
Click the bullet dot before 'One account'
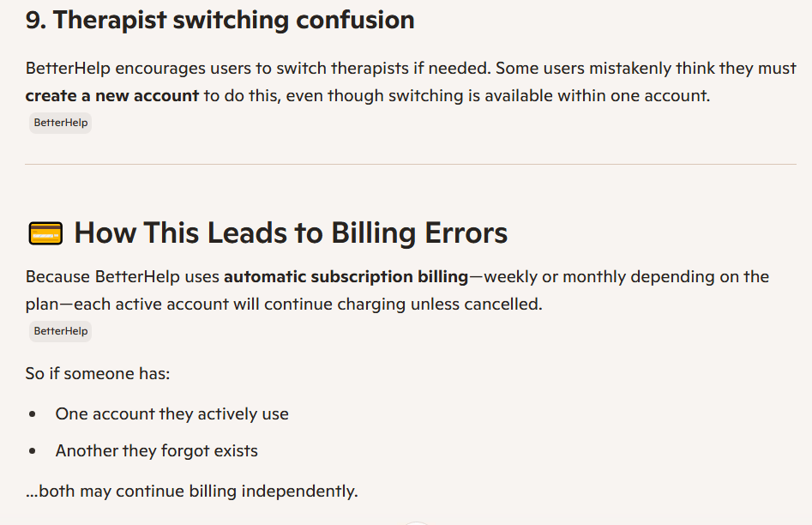pos(33,413)
